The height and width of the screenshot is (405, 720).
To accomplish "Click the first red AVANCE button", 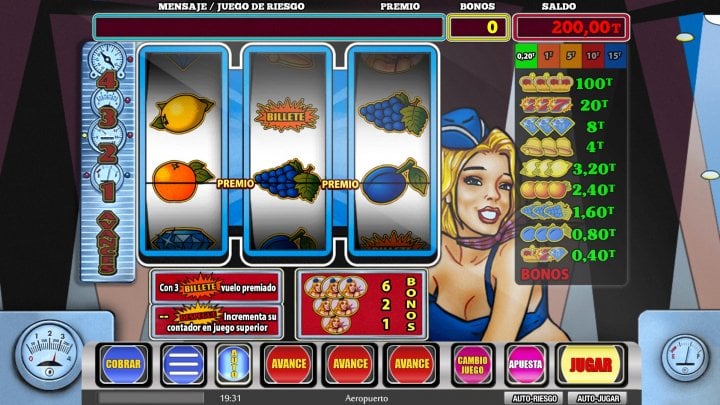I will tap(288, 364).
